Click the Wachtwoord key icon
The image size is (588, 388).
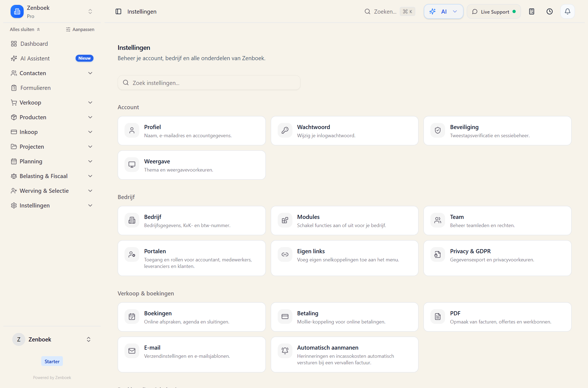[285, 130]
